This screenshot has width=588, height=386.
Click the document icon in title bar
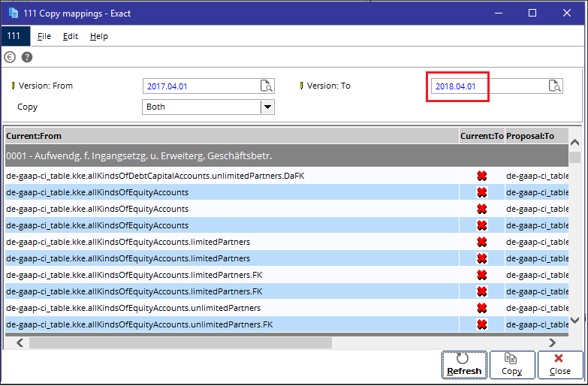click(13, 13)
